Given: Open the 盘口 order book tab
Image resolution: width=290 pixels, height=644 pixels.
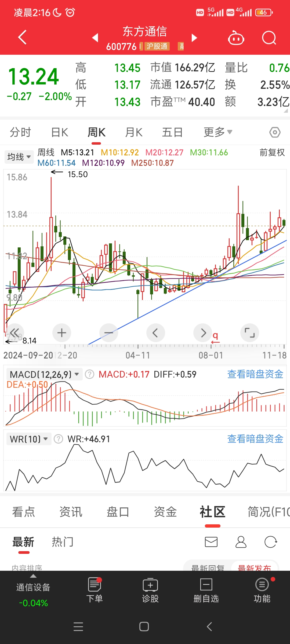Looking at the screenshot, I should [x=118, y=512].
